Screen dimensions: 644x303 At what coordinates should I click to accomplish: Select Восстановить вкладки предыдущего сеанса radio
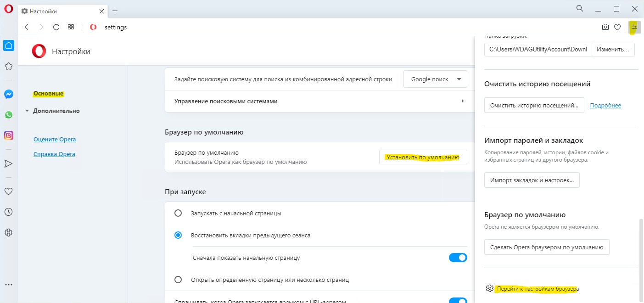[178, 235]
